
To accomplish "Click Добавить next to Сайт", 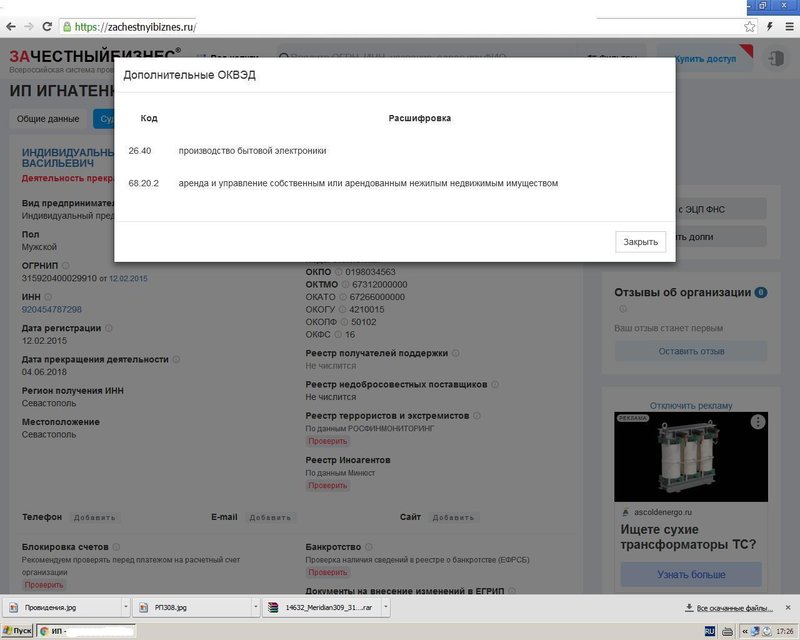I will click(453, 518).
